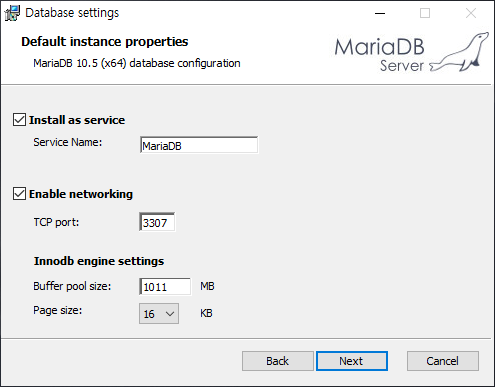
Task: Click the MB unit label
Action: pos(207,286)
